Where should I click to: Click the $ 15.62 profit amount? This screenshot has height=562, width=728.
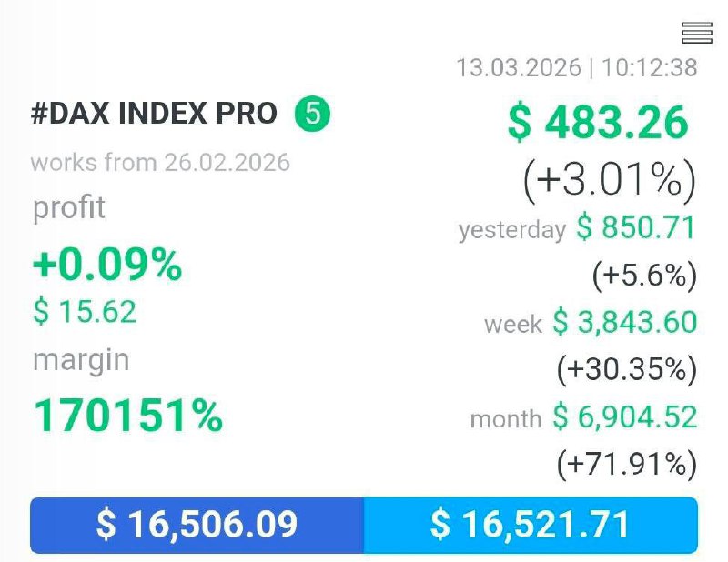coord(85,312)
